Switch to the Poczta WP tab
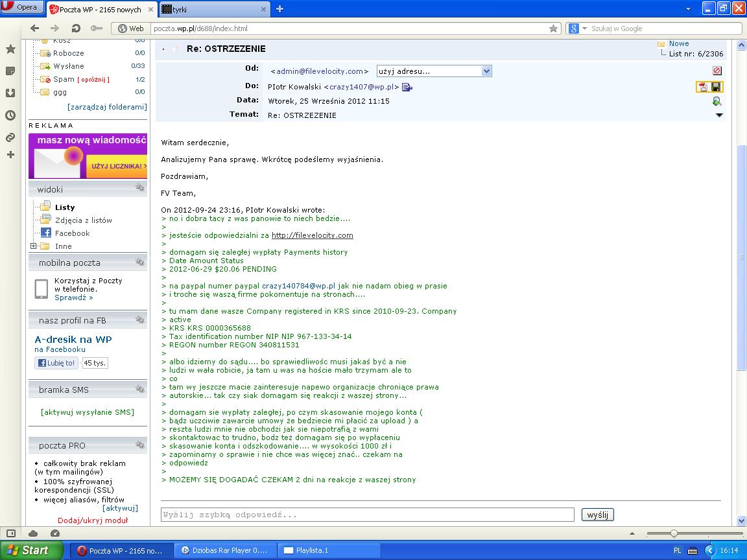The image size is (747, 560). tap(101, 9)
